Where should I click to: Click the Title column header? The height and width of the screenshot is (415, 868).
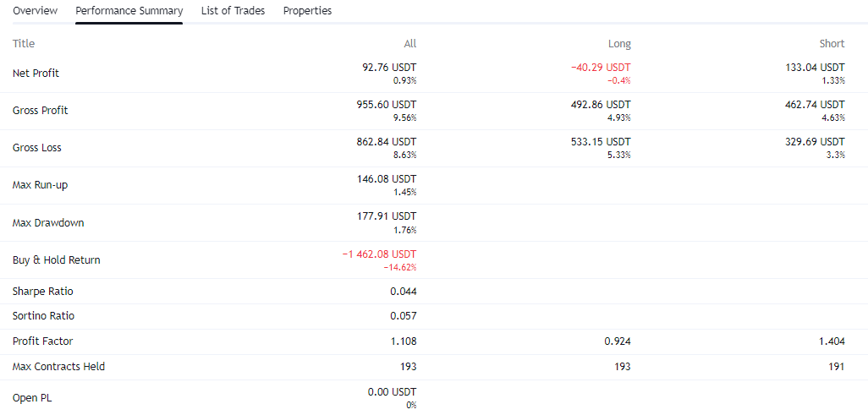24,43
